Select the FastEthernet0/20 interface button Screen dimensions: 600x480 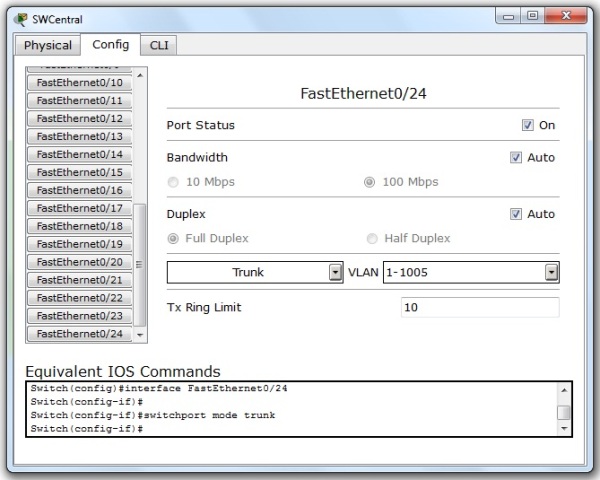click(x=79, y=262)
